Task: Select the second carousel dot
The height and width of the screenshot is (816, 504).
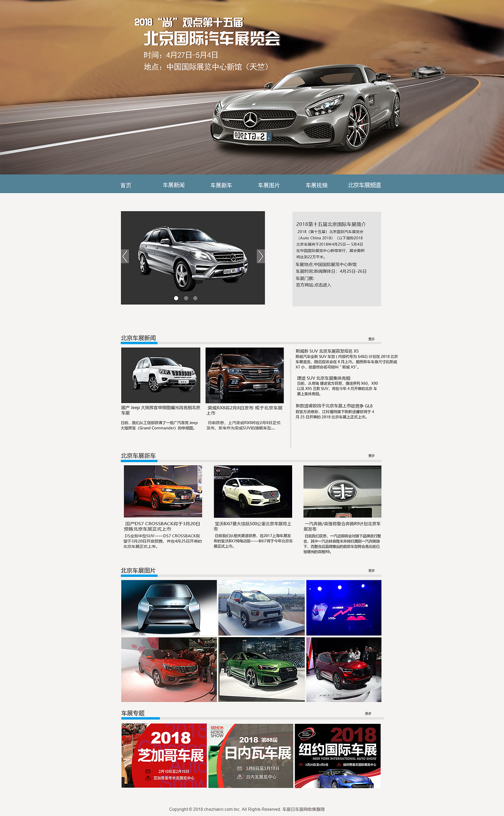Action: coord(186,298)
